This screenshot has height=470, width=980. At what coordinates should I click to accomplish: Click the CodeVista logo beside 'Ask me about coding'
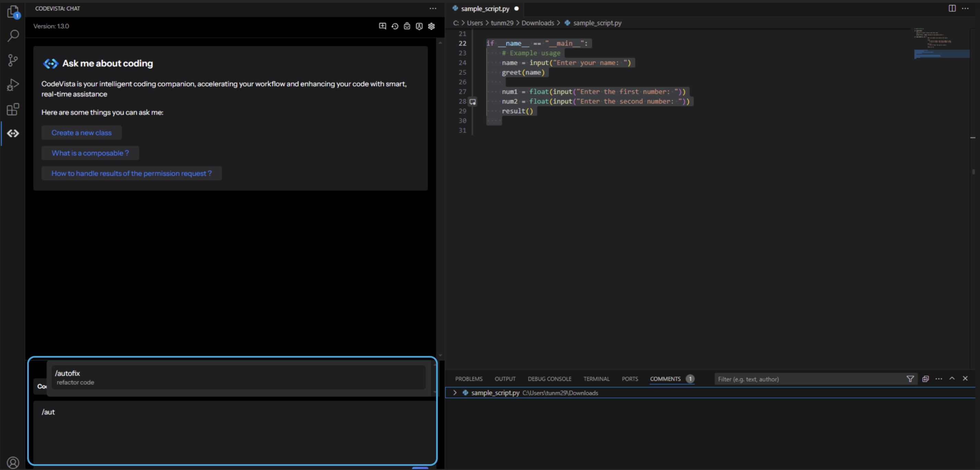click(x=50, y=64)
